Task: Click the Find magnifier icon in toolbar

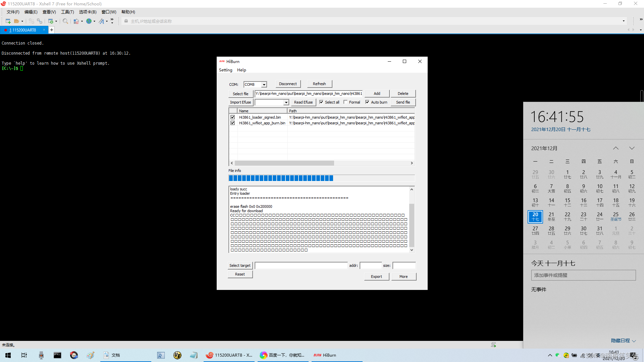Action: (x=65, y=21)
